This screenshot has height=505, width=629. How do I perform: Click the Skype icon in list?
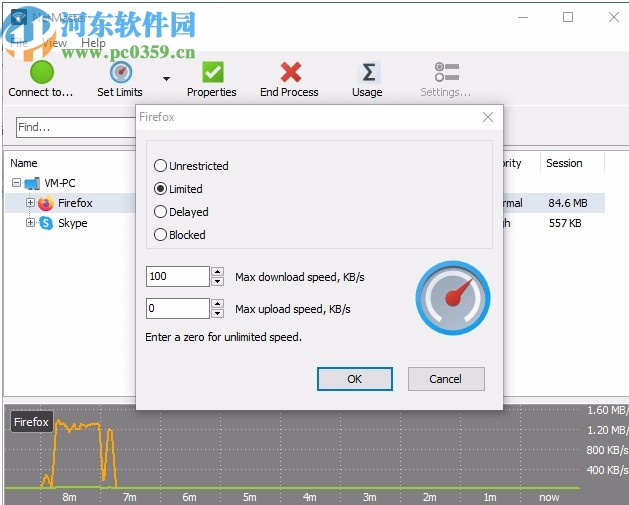[x=47, y=223]
